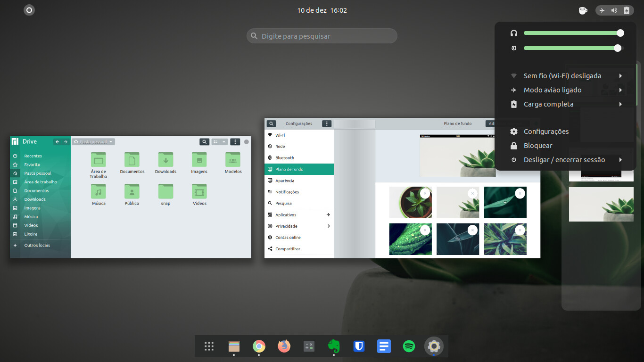Open Configurações from system menu
Screen dimensions: 644x362
(x=546, y=132)
